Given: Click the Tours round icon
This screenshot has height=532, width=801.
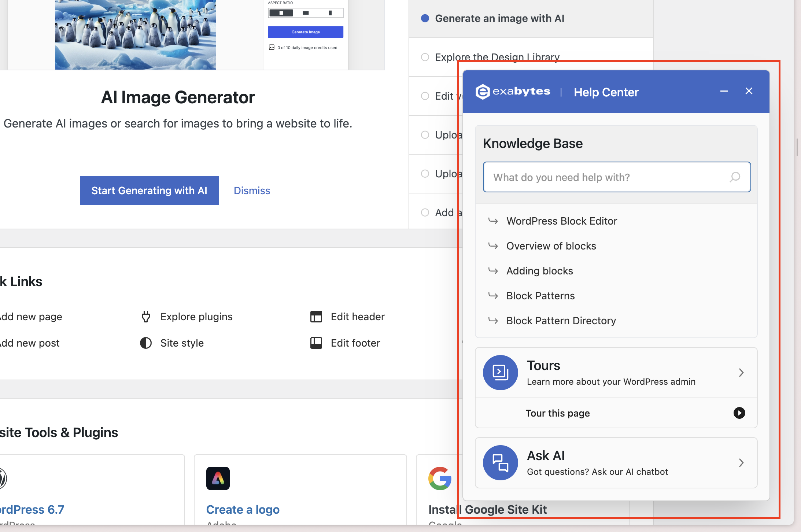Looking at the screenshot, I should point(500,373).
